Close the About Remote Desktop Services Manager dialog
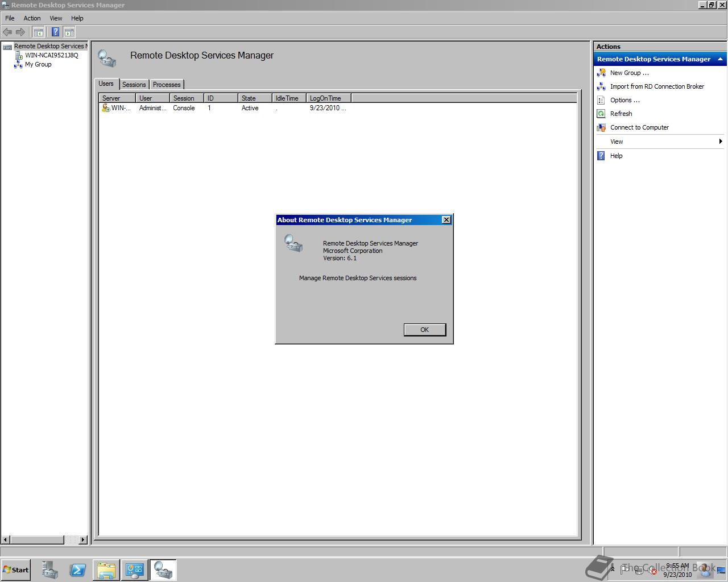This screenshot has height=582, width=728. click(x=446, y=220)
